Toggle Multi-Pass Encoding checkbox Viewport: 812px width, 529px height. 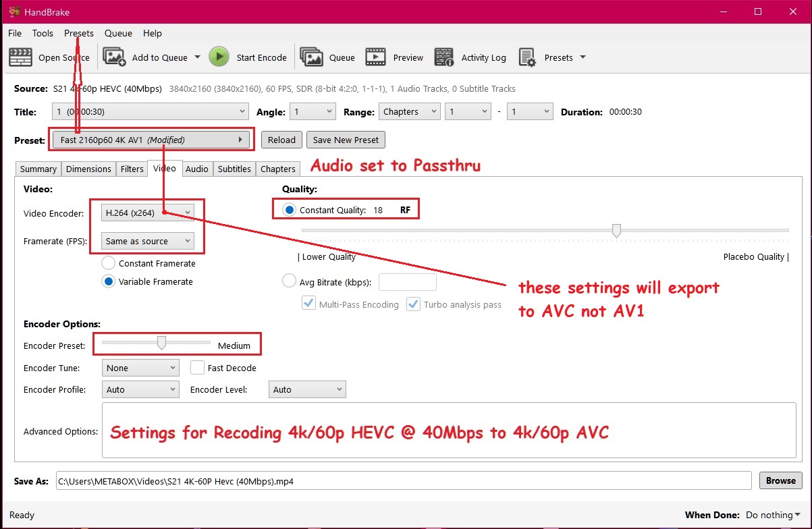(308, 304)
